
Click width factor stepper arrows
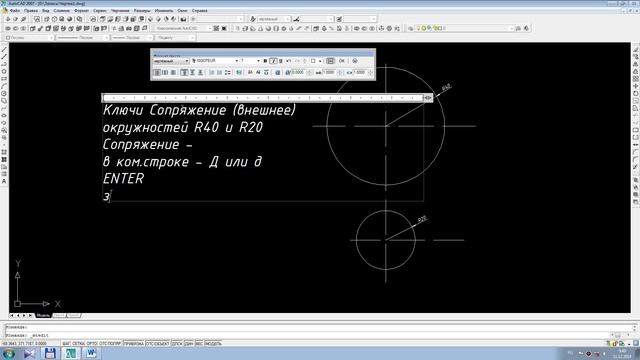[370, 72]
